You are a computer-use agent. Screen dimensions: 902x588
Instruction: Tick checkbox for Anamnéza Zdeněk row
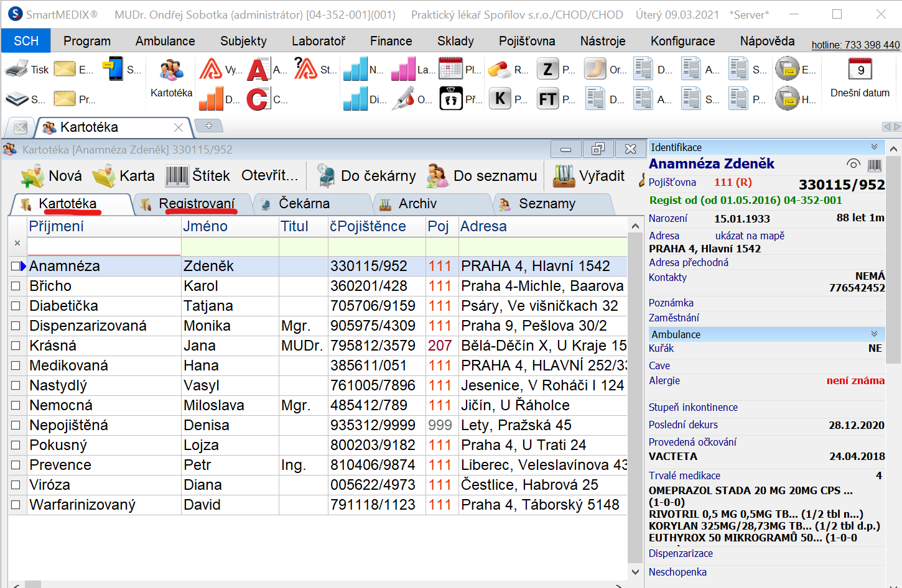[x=16, y=266]
